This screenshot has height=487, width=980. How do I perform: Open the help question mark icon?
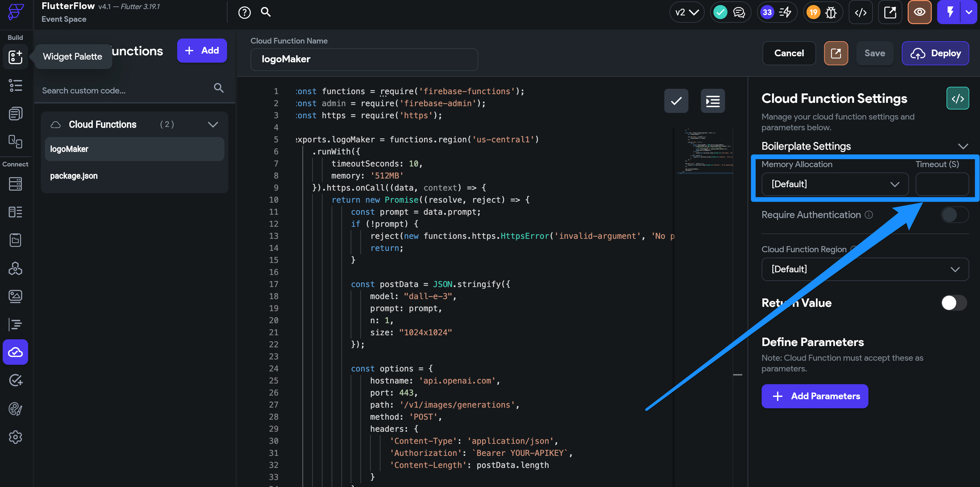tap(244, 12)
